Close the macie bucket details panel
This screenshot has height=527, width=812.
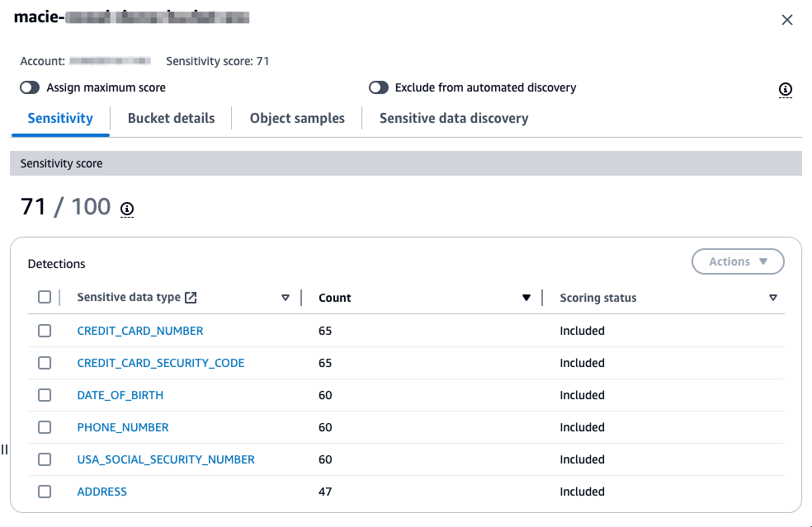[x=786, y=19]
